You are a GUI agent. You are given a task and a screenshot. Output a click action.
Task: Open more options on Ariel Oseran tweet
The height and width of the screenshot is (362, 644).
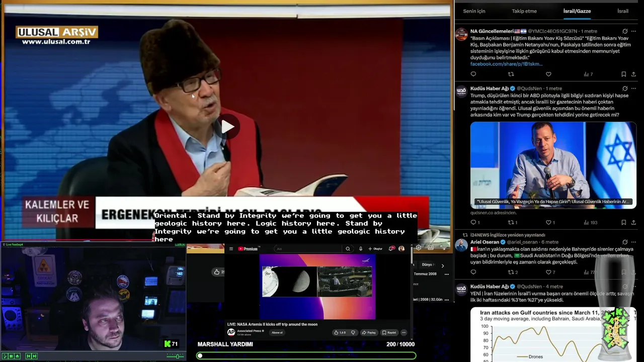click(633, 242)
